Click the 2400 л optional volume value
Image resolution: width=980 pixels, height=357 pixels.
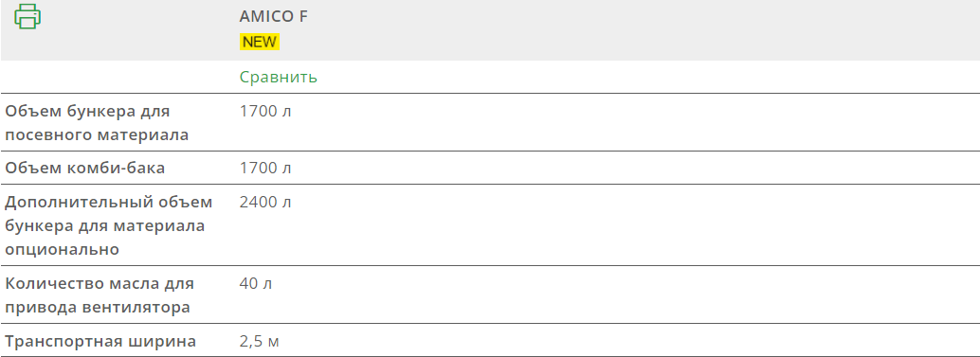tap(265, 203)
